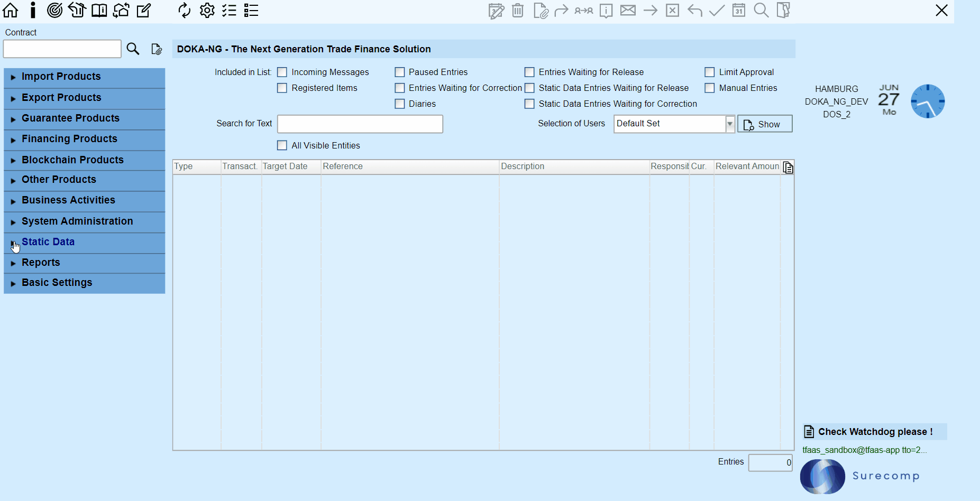This screenshot has width=980, height=501.
Task: Click the checkmark confirm icon
Action: (717, 11)
